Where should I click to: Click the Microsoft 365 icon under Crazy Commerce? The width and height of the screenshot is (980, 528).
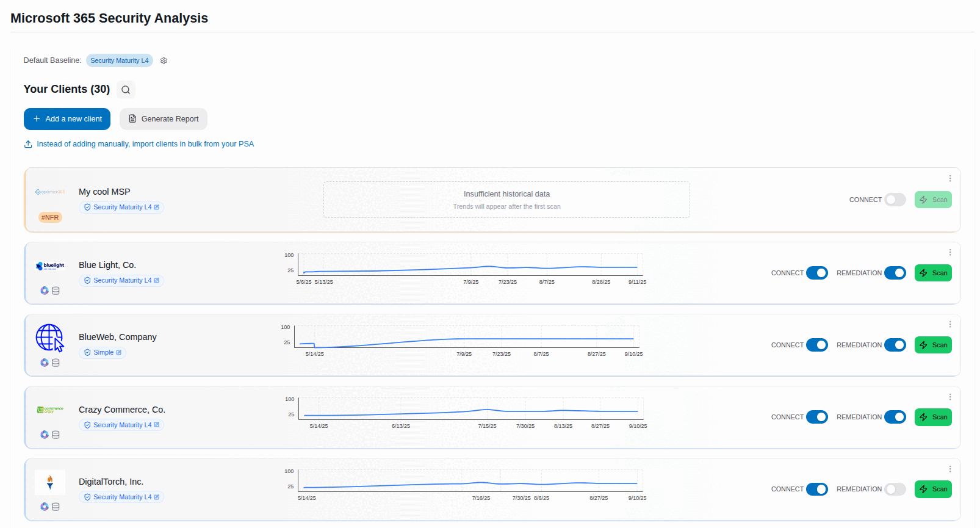tap(45, 435)
